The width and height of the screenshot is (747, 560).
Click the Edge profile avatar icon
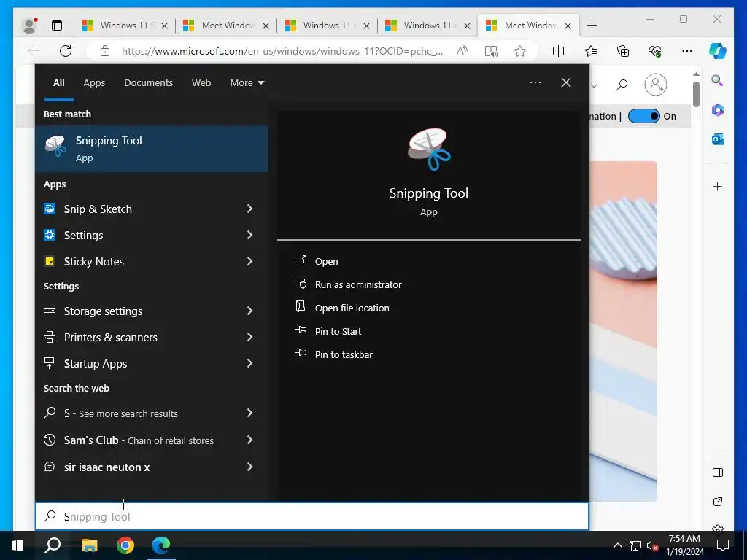pos(29,26)
